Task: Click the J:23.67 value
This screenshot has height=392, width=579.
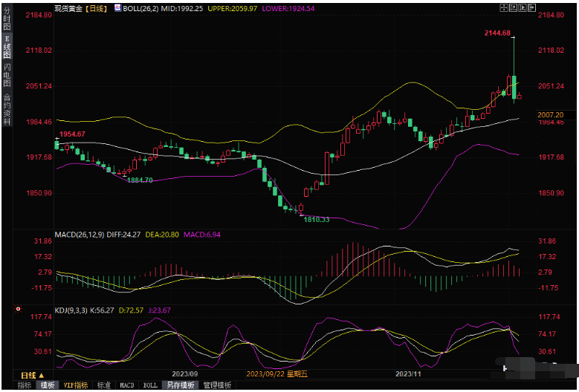Action: tap(159, 310)
